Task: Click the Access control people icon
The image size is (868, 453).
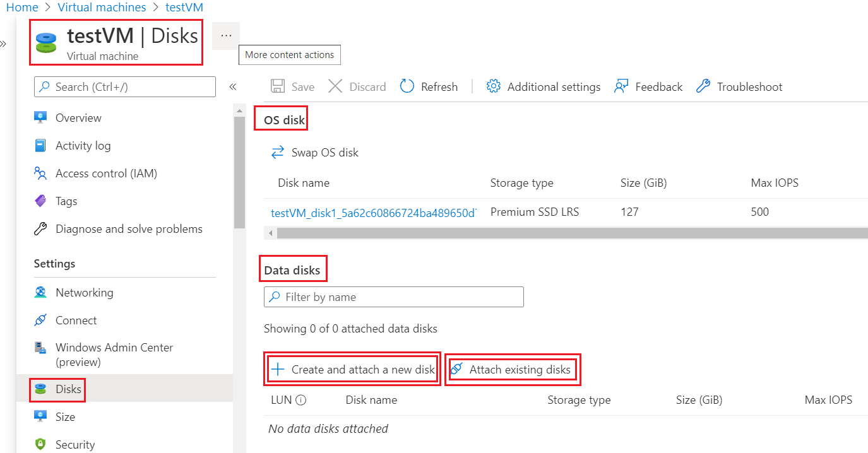Action: pyautogui.click(x=40, y=174)
